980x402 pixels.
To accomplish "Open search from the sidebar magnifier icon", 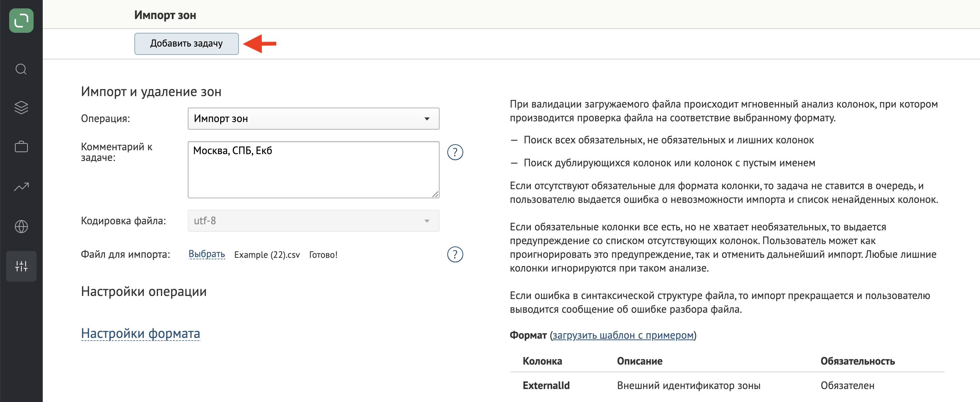I will click(x=21, y=69).
